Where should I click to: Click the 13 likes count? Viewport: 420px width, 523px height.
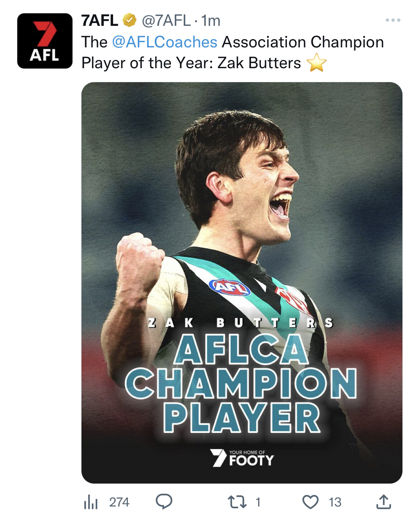coord(335,502)
